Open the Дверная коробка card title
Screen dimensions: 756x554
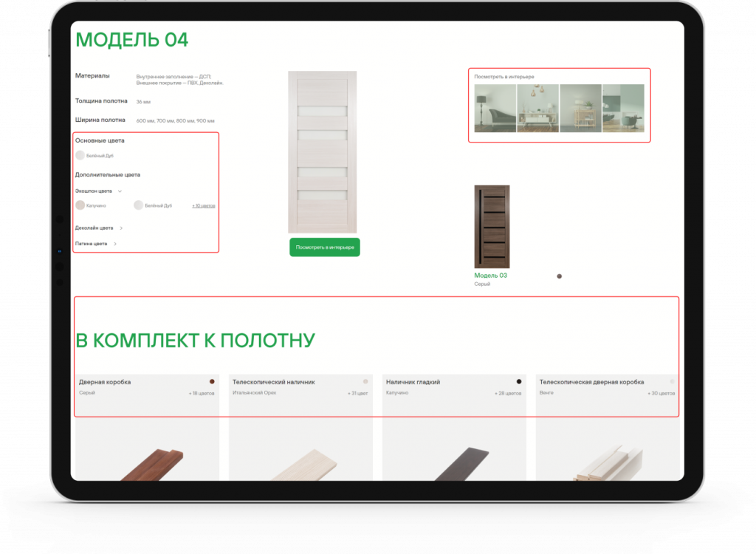pyautogui.click(x=105, y=382)
